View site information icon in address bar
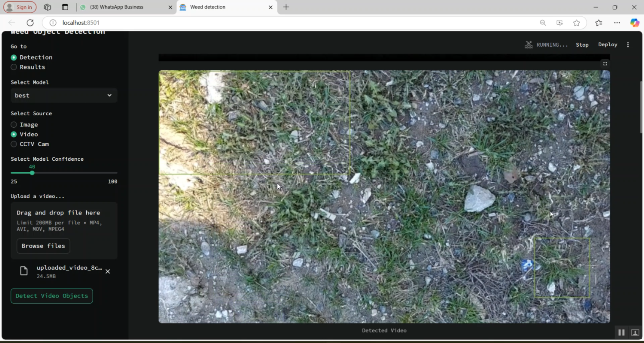 click(x=53, y=23)
